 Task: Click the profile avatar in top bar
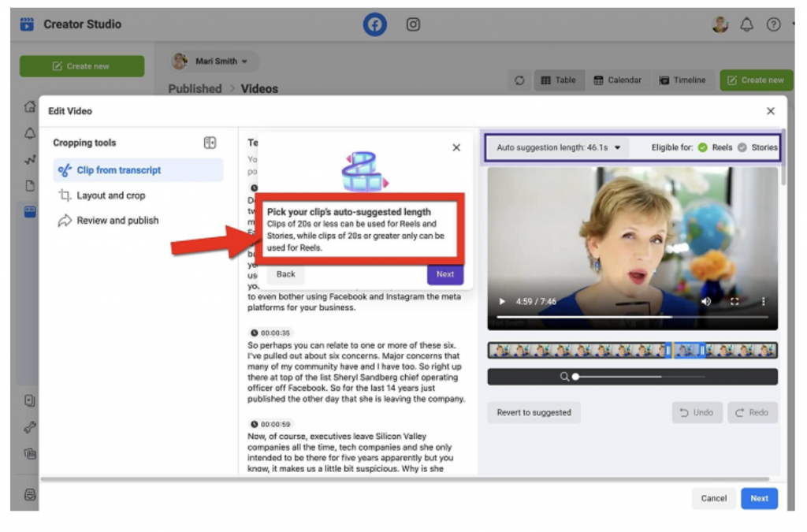720,24
